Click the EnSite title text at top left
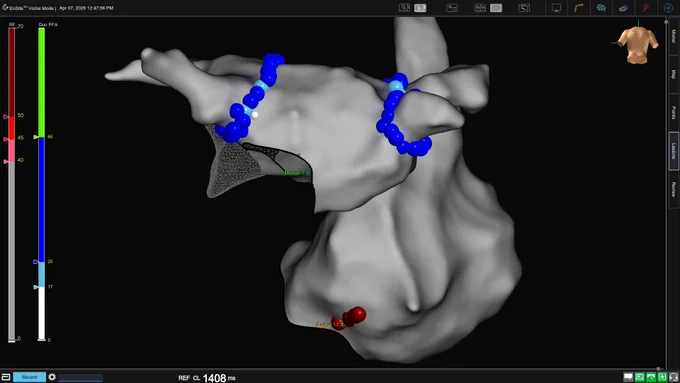This screenshot has height=383, width=680. point(33,8)
